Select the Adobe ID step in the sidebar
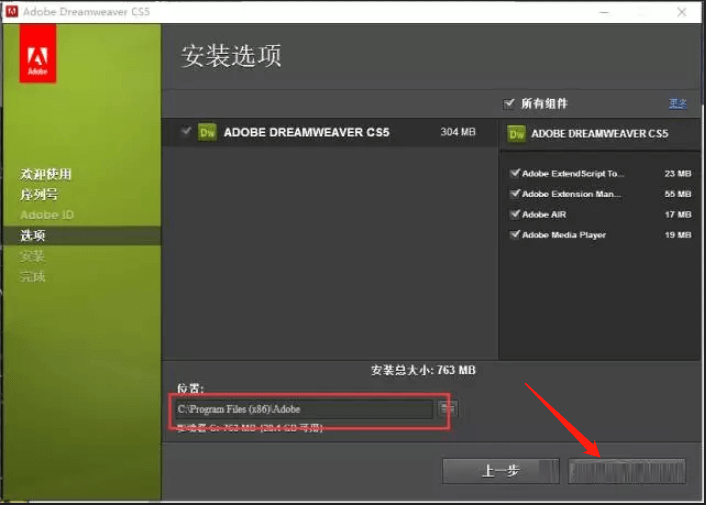Image resolution: width=706 pixels, height=505 pixels. coord(47,215)
